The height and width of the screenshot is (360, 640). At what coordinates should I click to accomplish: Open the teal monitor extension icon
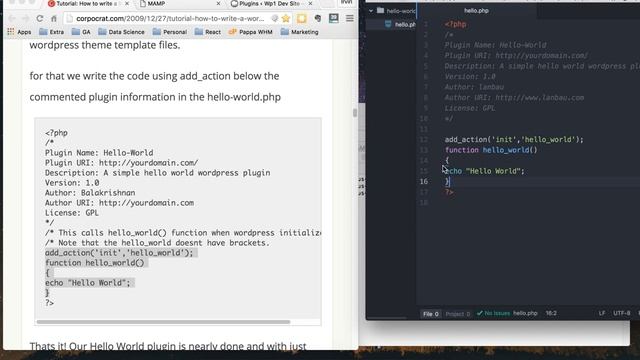[333, 18]
